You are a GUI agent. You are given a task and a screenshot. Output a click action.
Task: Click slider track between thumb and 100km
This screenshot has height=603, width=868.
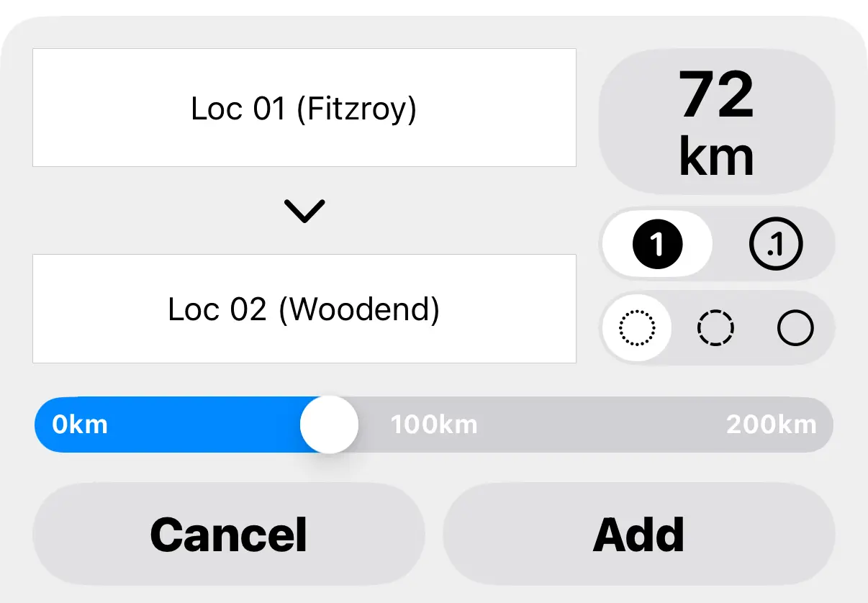(x=374, y=425)
